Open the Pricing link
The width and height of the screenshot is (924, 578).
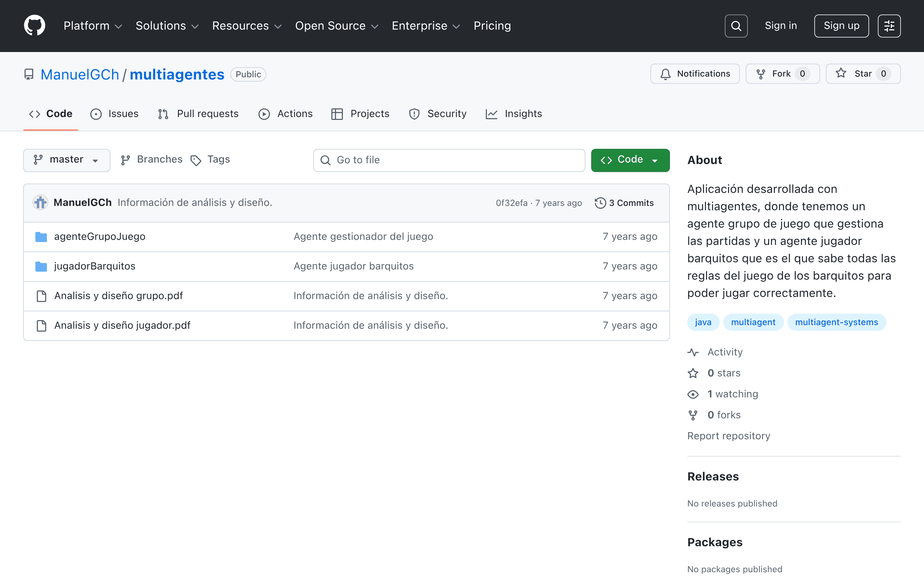point(492,26)
